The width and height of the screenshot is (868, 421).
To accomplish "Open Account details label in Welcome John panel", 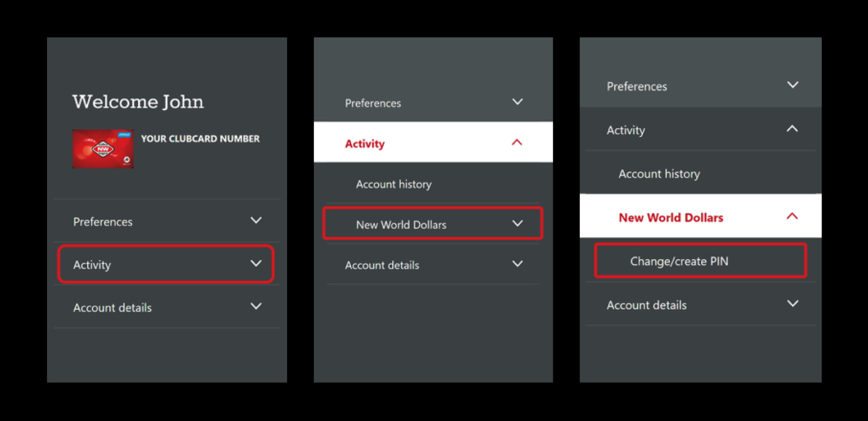I will point(112,308).
